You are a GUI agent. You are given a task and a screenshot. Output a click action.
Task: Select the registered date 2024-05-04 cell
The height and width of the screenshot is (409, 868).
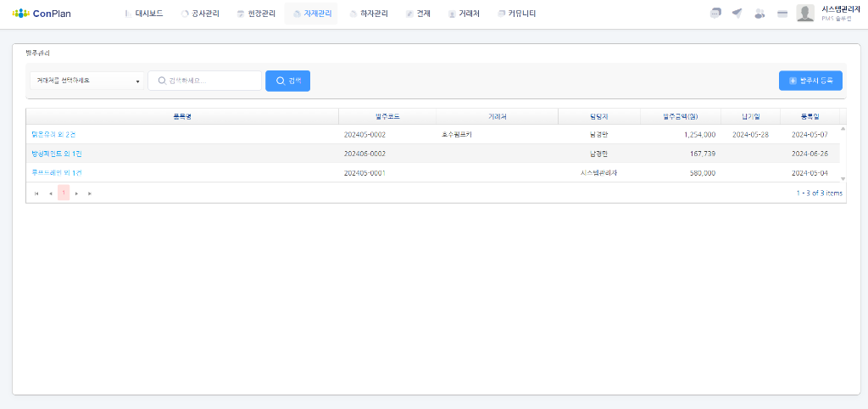[810, 173]
